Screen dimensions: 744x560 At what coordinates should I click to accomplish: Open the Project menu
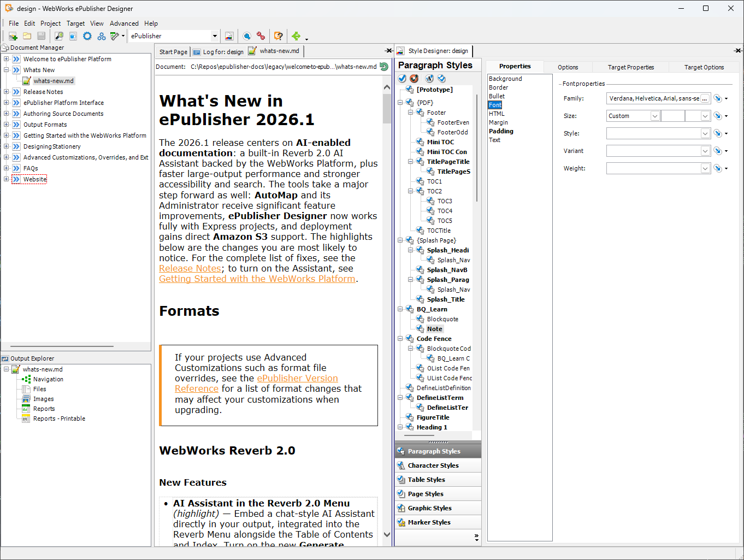tap(51, 23)
